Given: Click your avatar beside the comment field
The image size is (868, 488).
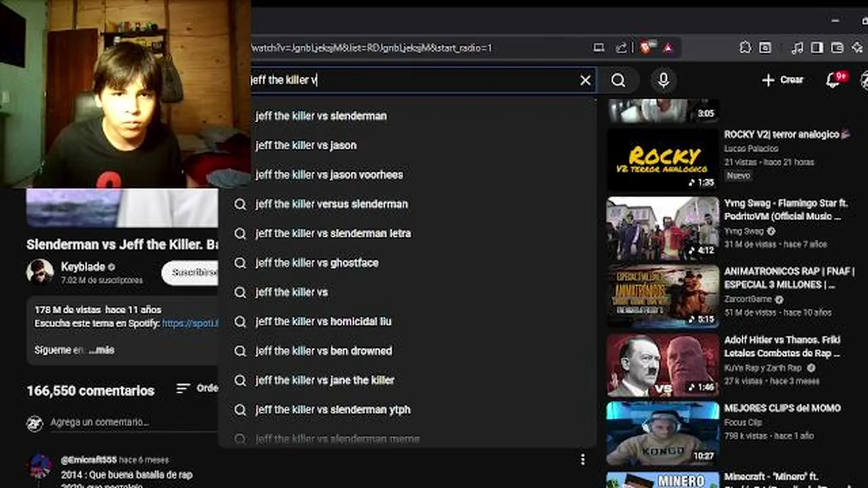Looking at the screenshot, I should pos(35,424).
